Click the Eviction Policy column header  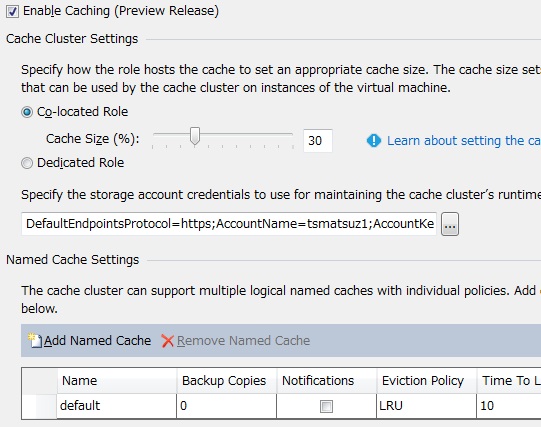(x=426, y=381)
